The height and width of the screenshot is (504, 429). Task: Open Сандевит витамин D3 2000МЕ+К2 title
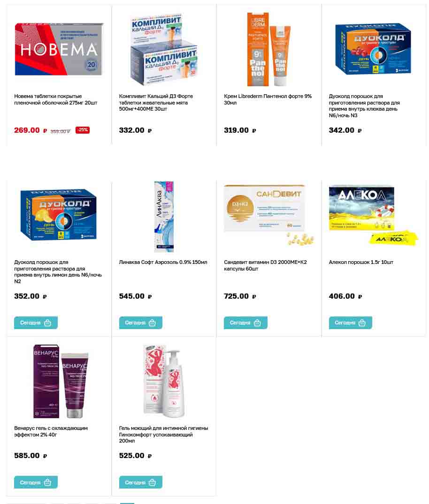[x=265, y=265]
